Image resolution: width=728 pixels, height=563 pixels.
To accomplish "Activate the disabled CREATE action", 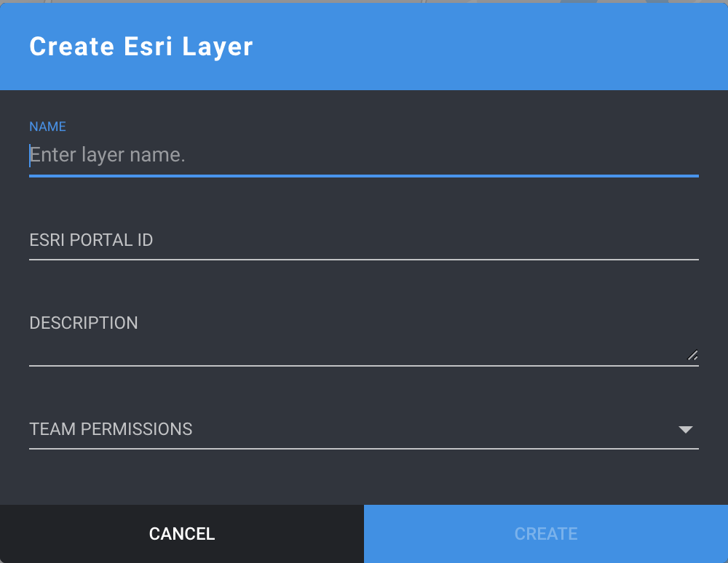I will pyautogui.click(x=545, y=533).
